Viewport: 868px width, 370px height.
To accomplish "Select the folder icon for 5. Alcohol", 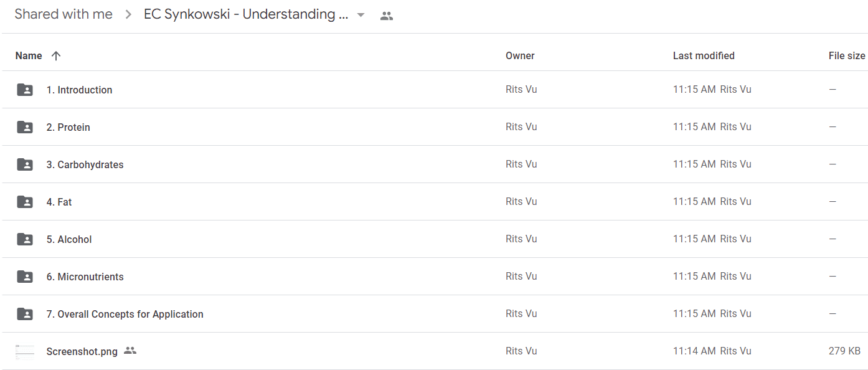I will pyautogui.click(x=25, y=239).
